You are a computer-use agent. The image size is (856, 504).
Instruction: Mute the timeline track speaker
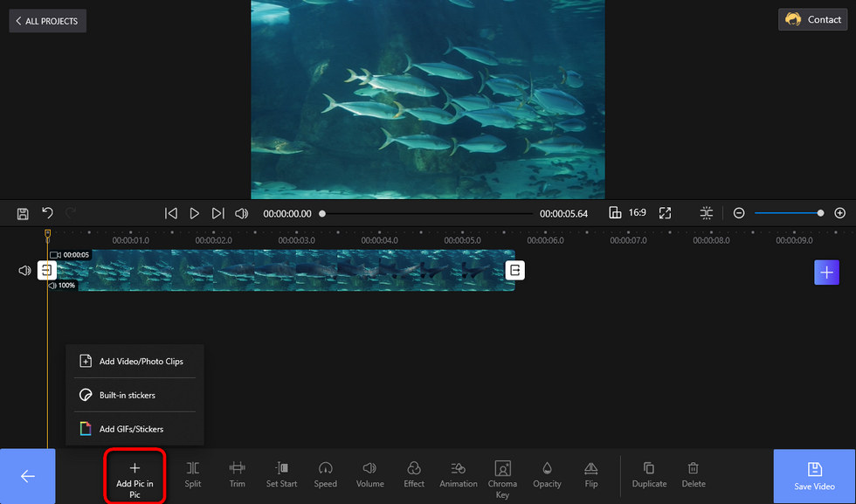(24, 270)
